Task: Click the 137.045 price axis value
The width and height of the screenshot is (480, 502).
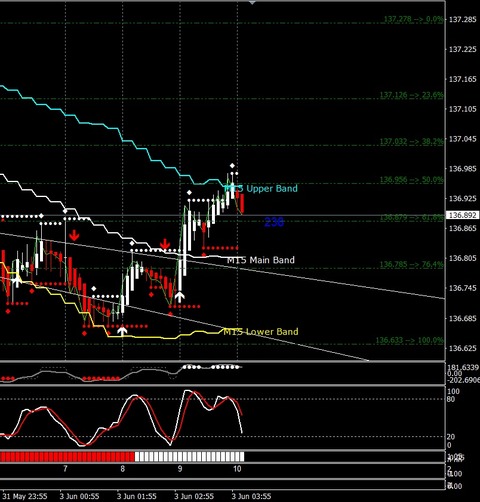Action: (x=463, y=139)
